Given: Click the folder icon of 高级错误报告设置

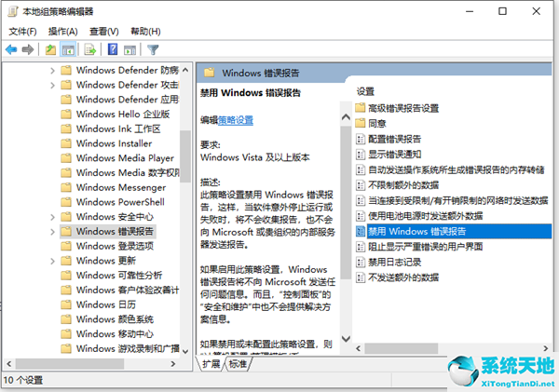Looking at the screenshot, I should pos(361,108).
